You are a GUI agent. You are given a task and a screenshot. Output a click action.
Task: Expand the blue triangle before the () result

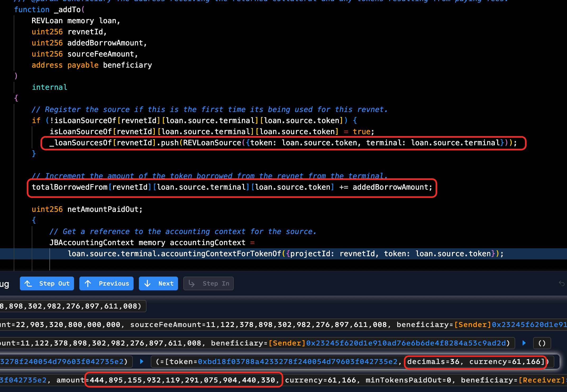coord(524,343)
